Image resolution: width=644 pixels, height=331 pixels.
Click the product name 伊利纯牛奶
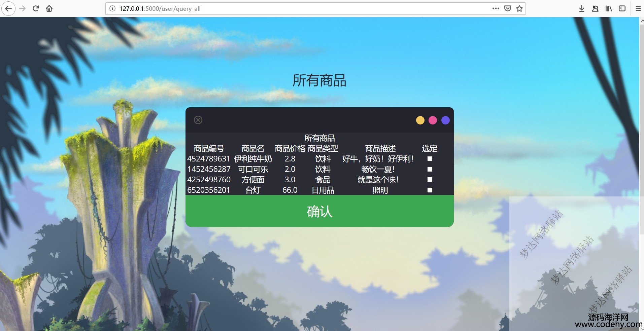point(253,159)
